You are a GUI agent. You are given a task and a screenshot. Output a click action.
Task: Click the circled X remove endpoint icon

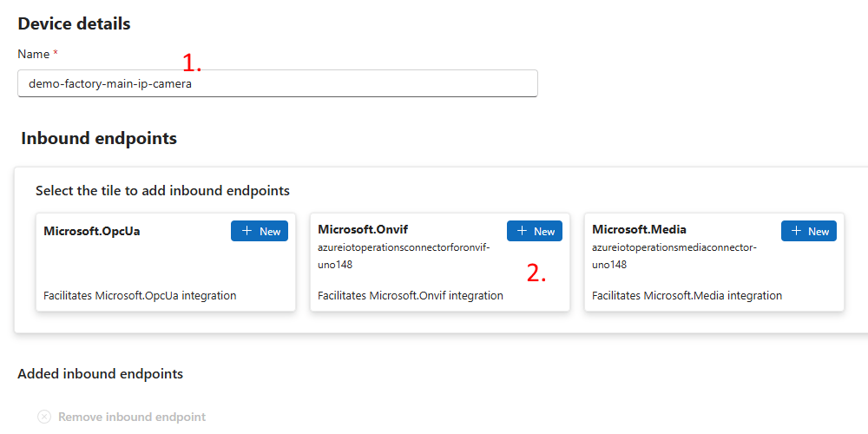tap(44, 417)
